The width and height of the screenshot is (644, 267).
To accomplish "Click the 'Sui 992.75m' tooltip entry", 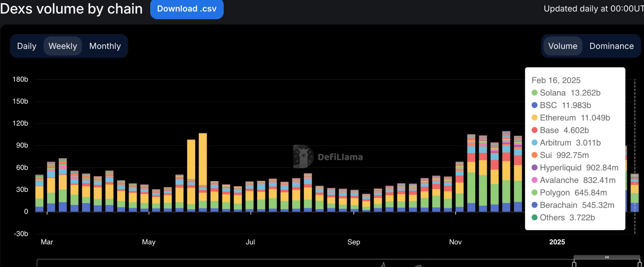I will pyautogui.click(x=560, y=155).
